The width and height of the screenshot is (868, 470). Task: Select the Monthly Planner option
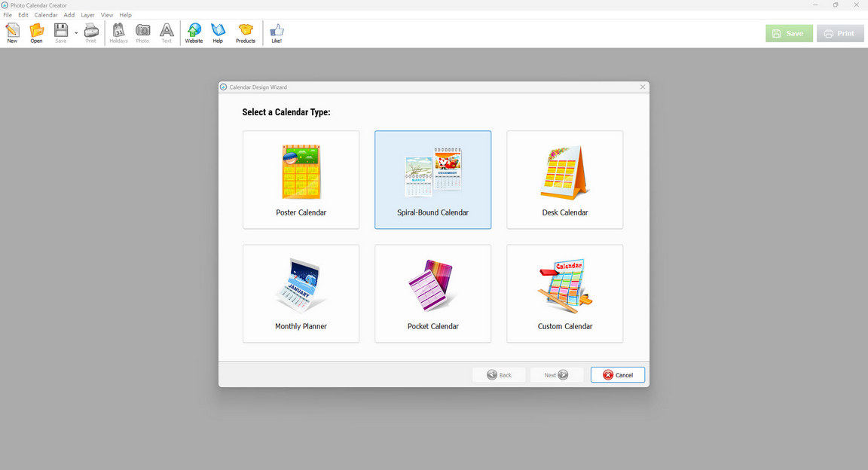click(x=301, y=294)
